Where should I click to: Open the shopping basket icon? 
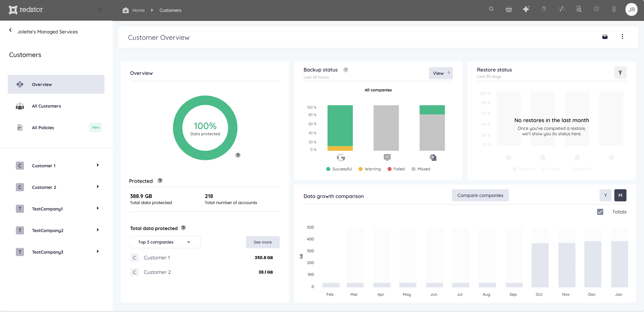coord(509,9)
